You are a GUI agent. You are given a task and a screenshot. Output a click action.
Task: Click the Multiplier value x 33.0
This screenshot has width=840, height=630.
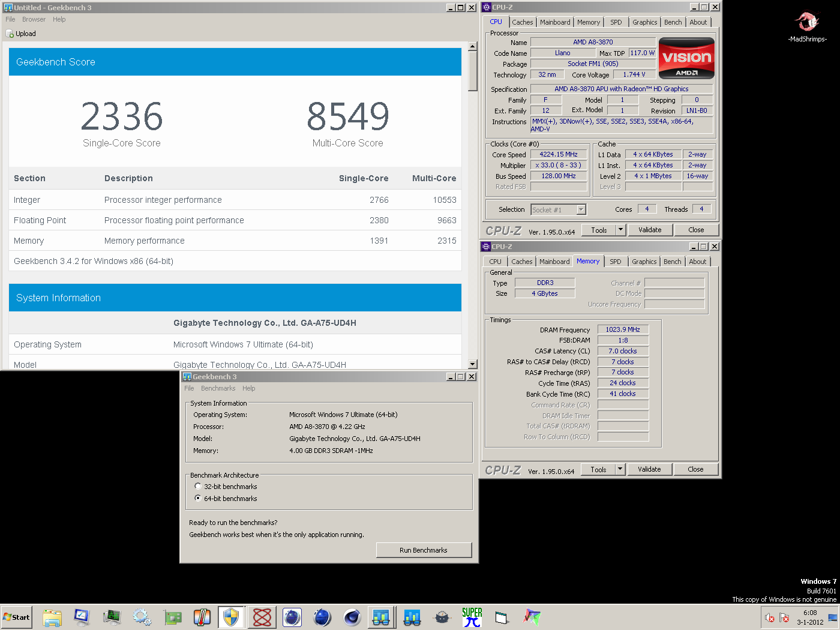click(559, 165)
